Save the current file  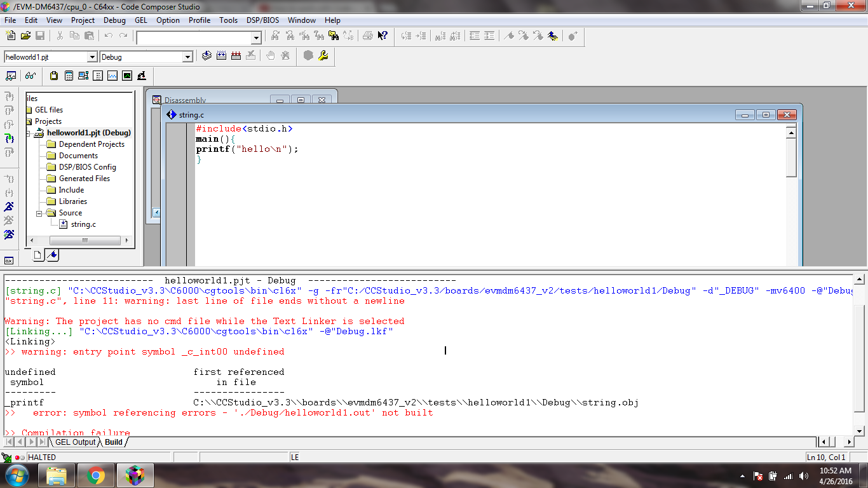39,36
